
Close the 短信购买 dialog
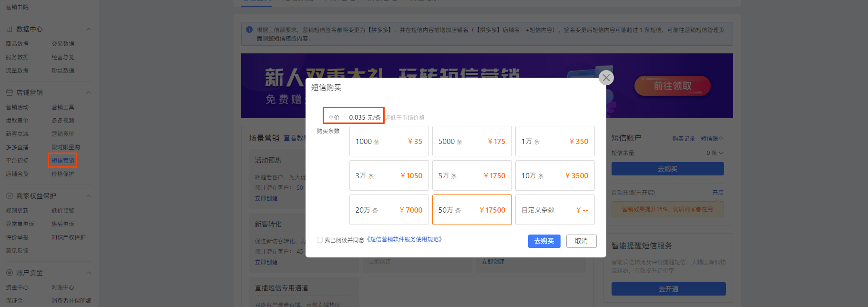606,78
